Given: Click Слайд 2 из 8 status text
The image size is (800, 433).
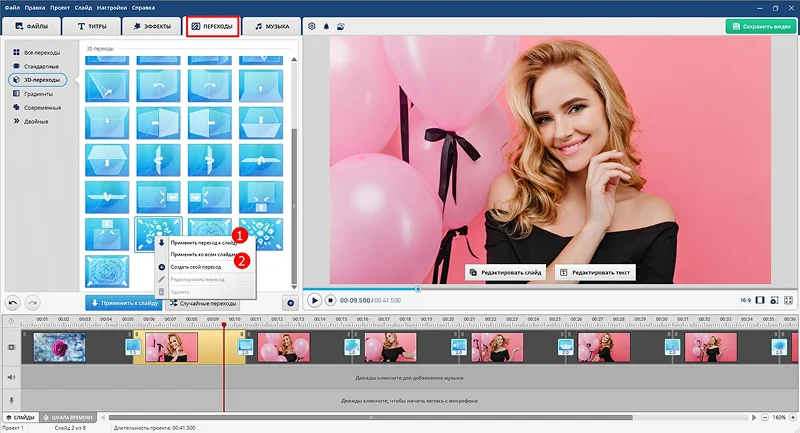Looking at the screenshot, I should (70, 428).
